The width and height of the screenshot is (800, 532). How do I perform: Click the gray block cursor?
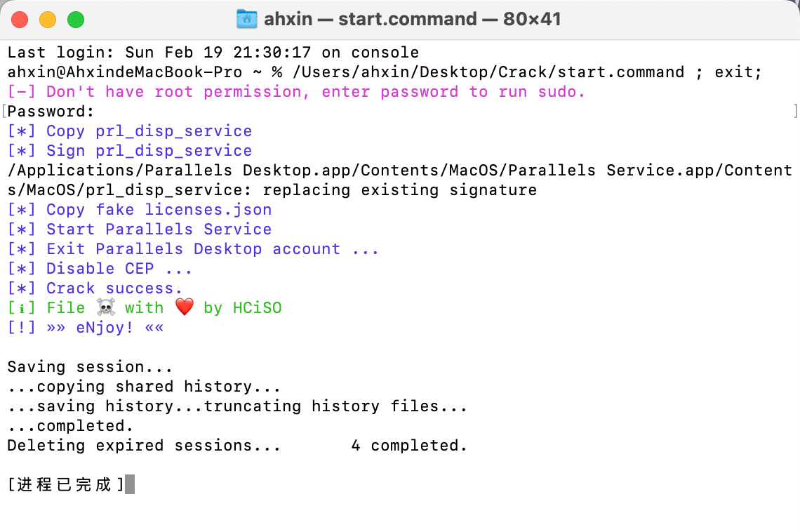click(x=130, y=484)
